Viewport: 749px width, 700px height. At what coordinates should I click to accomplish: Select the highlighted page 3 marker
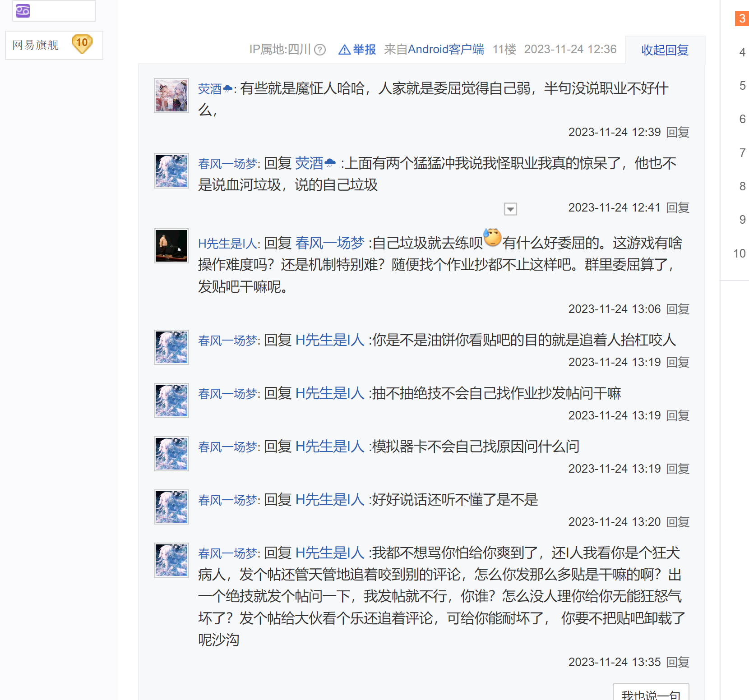(x=742, y=18)
